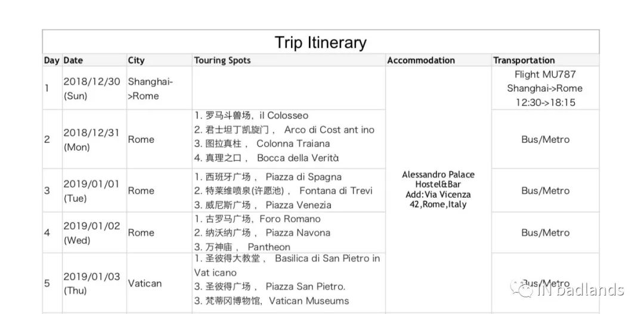This screenshot has width=644, height=314.
Task: Select the Fontana di Trevi touring spot line
Action: tap(283, 191)
